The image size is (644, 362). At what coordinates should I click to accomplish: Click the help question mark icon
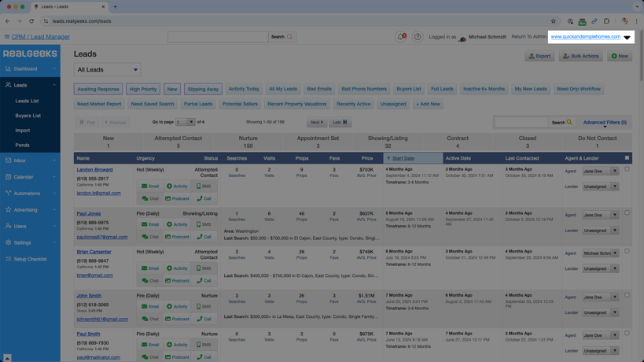tap(418, 37)
